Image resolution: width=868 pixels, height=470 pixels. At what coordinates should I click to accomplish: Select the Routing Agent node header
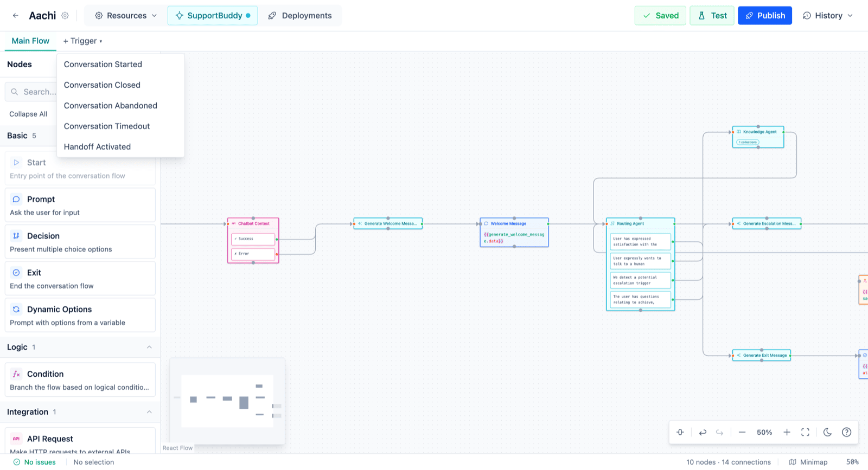coord(641,223)
